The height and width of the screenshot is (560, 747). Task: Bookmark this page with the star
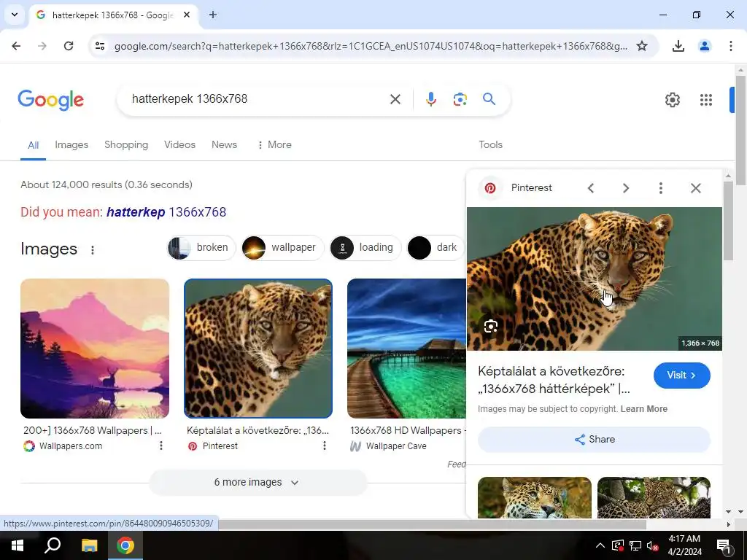pos(642,46)
